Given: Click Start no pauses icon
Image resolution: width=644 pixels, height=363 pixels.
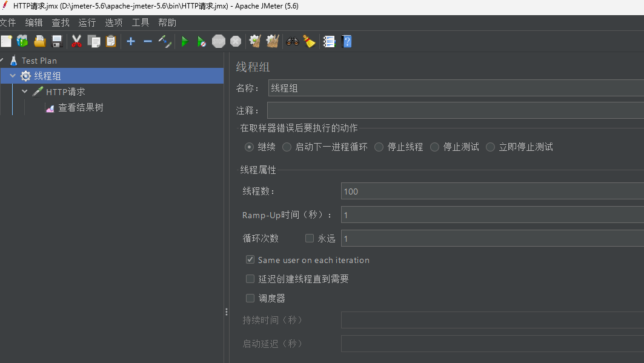Looking at the screenshot, I should pos(201,41).
